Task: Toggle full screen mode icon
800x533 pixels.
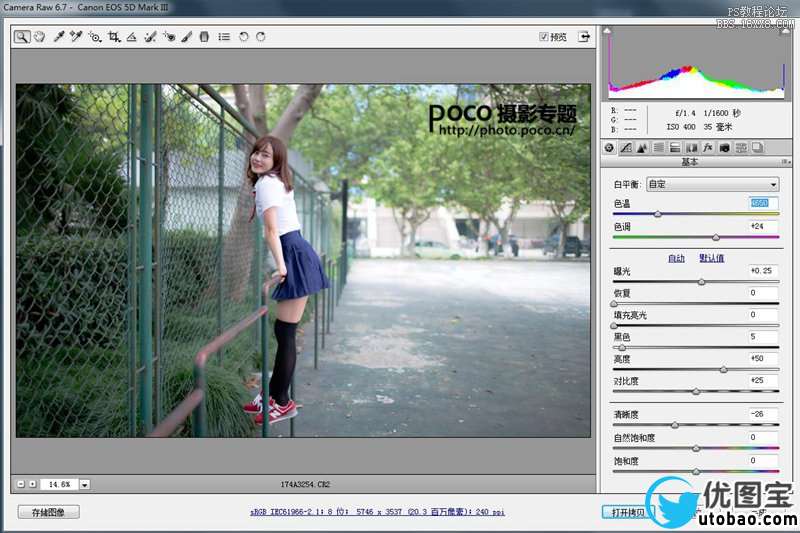Action: point(584,37)
